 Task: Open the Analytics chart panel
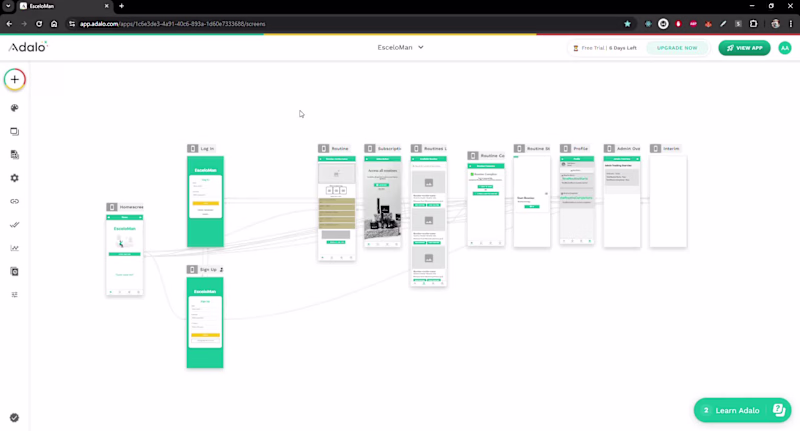click(x=14, y=248)
